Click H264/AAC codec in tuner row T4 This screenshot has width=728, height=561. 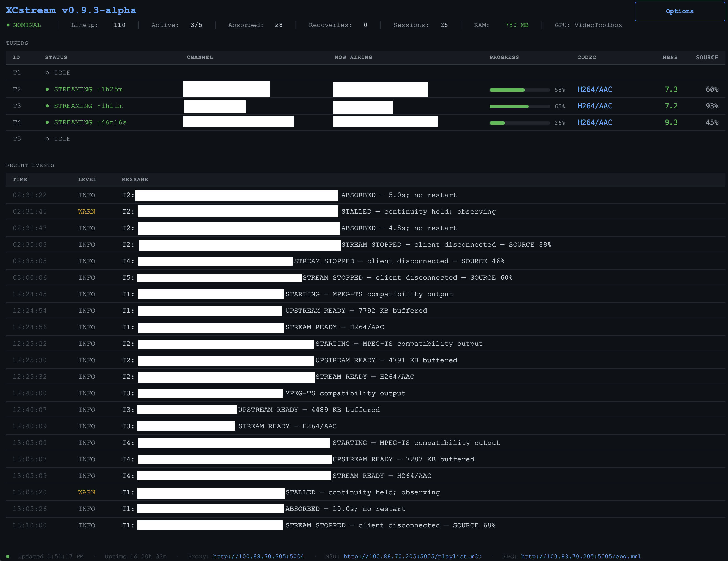(x=595, y=122)
